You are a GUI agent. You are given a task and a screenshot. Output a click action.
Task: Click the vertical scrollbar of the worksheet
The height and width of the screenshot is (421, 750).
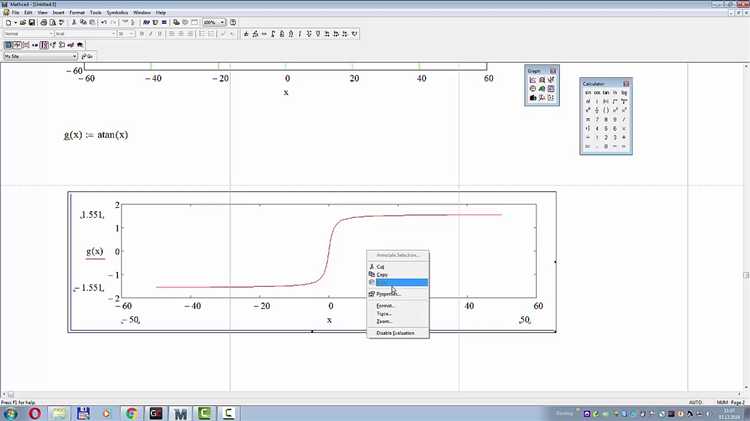(x=747, y=227)
